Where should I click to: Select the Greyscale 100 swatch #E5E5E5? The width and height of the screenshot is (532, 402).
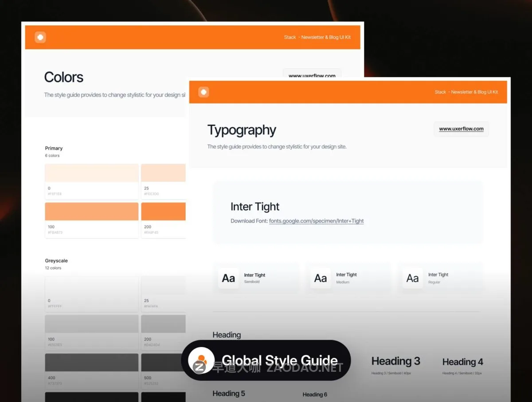[x=92, y=324]
